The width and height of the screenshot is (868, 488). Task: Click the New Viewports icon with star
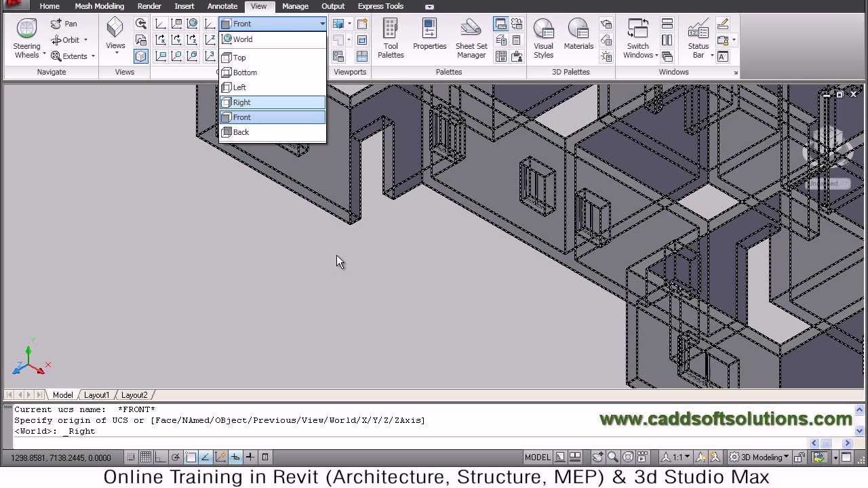tap(362, 24)
